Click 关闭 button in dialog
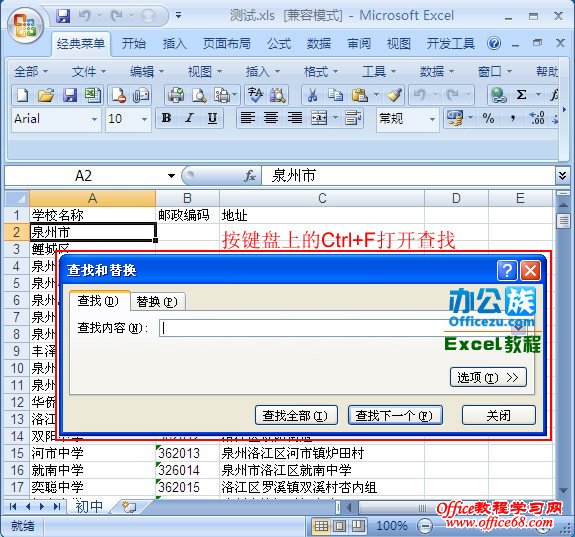575x537 pixels. pyautogui.click(x=498, y=415)
